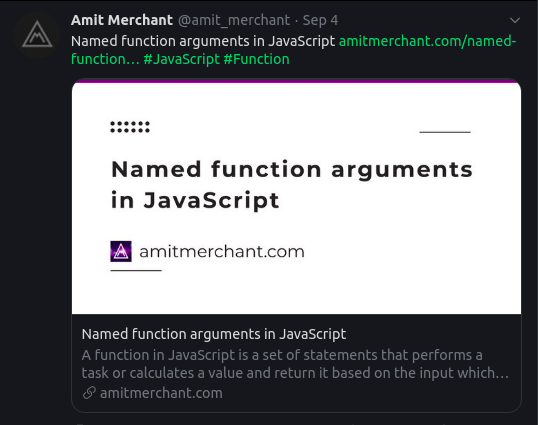Click the card title below the image
The width and height of the screenshot is (538, 425).
214,334
